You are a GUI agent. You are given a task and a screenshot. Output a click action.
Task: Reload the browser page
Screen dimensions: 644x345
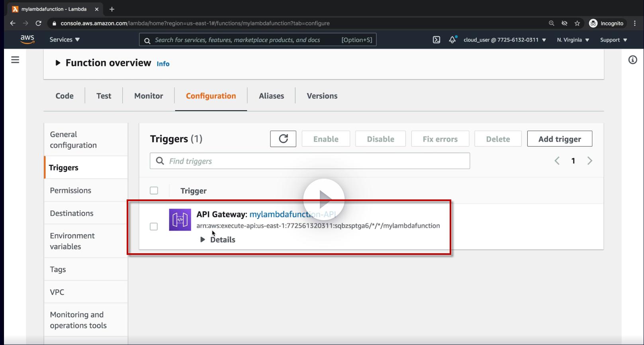point(38,23)
